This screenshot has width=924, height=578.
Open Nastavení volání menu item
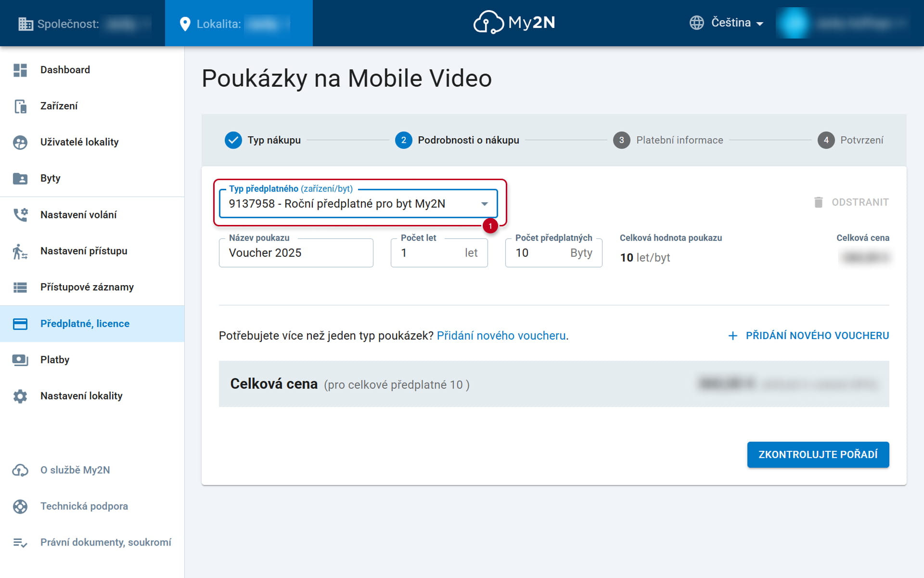(92, 215)
